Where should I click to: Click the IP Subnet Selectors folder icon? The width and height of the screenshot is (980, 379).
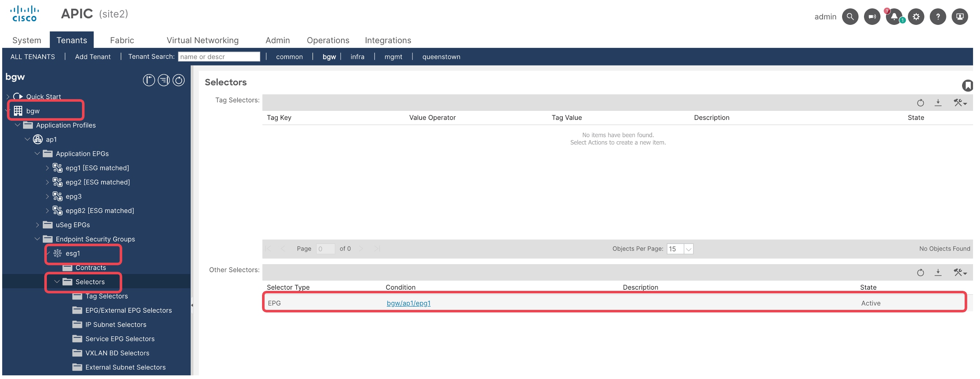click(77, 324)
